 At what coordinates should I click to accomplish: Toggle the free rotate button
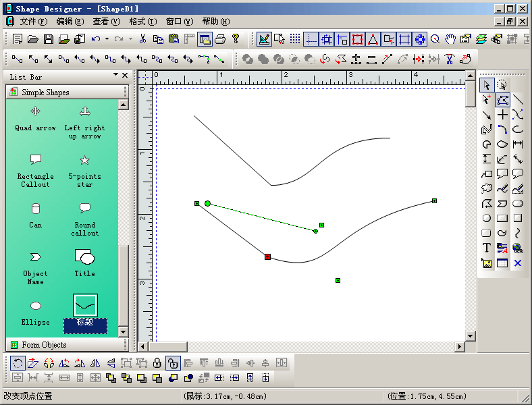point(18,363)
